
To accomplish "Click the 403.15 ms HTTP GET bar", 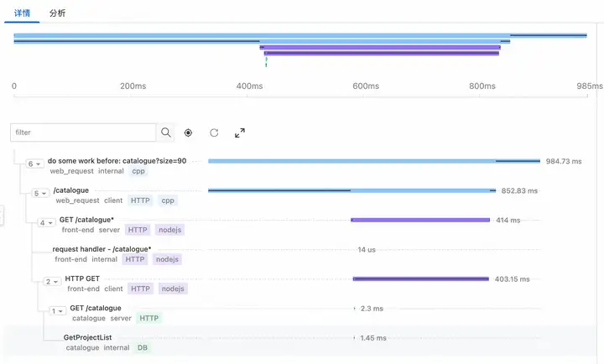I will coord(421,278).
